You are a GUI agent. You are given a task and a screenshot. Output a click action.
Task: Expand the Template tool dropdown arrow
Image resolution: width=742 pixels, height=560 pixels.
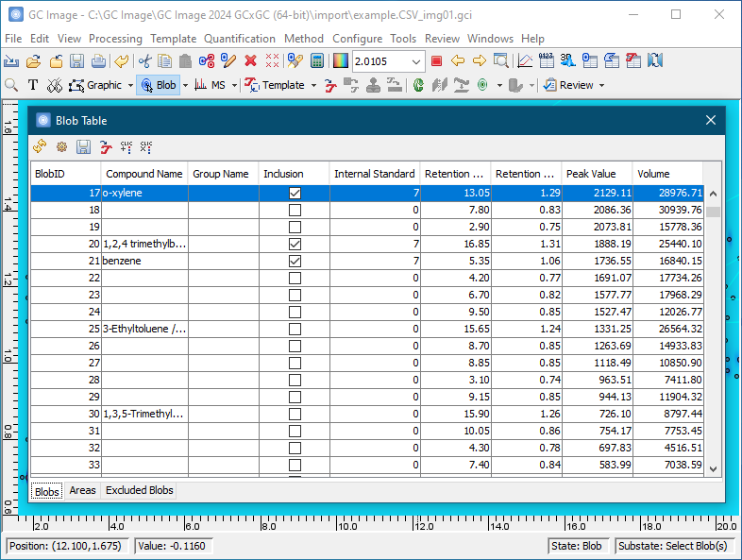312,85
